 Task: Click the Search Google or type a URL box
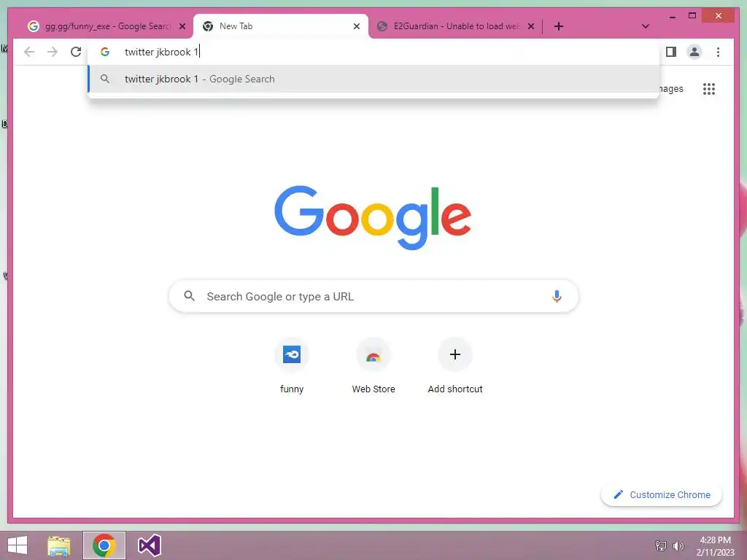tap(373, 296)
